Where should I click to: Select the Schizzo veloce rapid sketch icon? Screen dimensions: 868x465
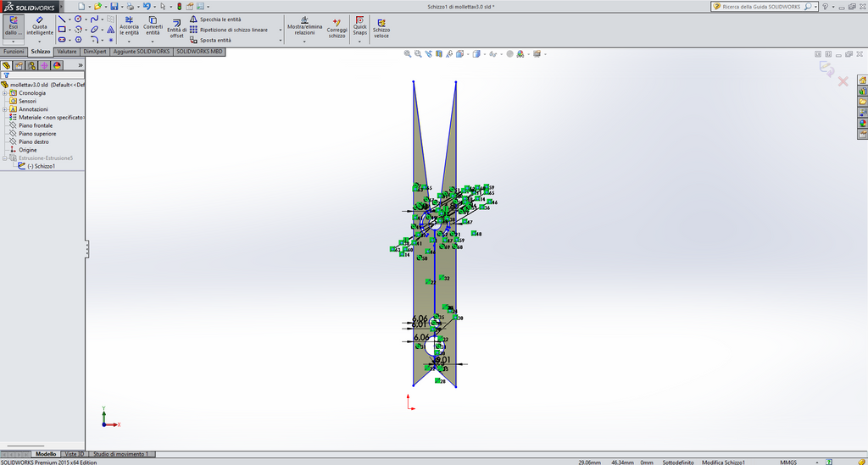pos(381,29)
